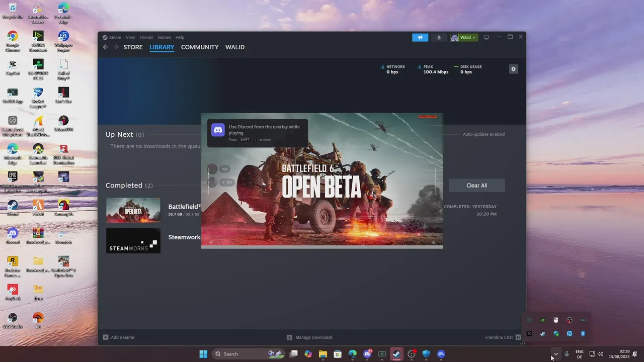Screen dimensions: 644x362
Task: Collapse the system tray overflow chevron
Action: point(556,354)
